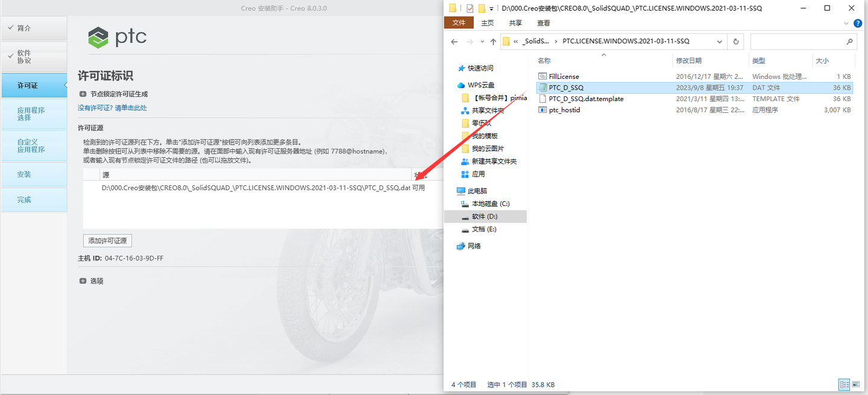
Task: Click the _SolidS... breadcrumb in address bar
Action: click(536, 42)
